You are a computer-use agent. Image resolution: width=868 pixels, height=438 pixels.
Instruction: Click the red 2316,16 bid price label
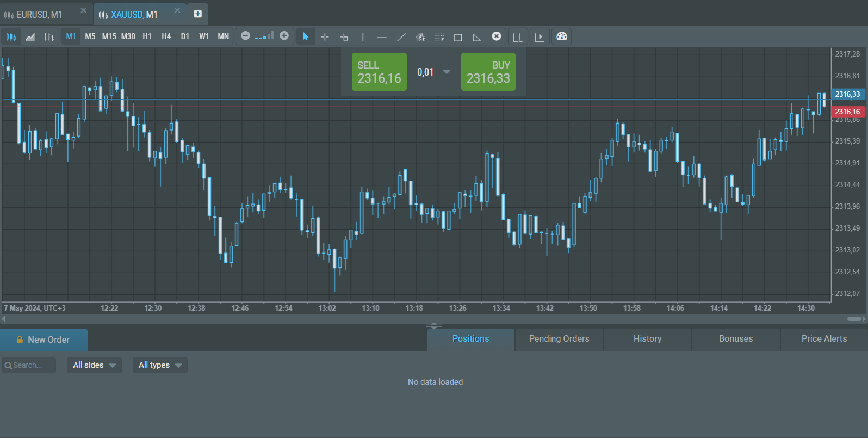click(x=848, y=112)
